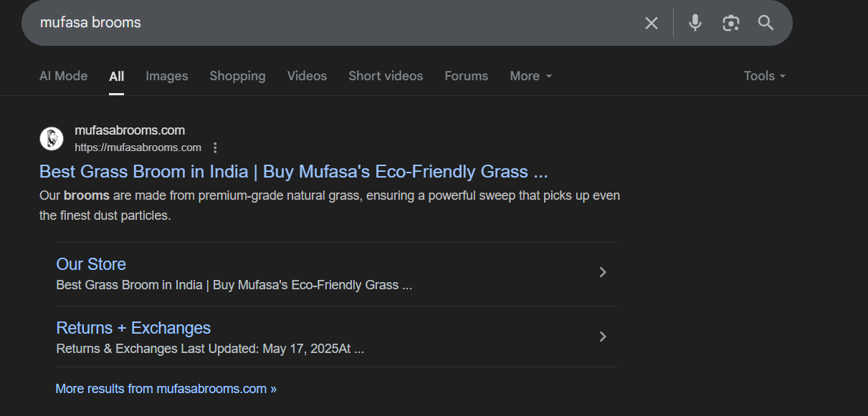868x416 pixels.
Task: Clear the search box with X icon
Action: (651, 23)
